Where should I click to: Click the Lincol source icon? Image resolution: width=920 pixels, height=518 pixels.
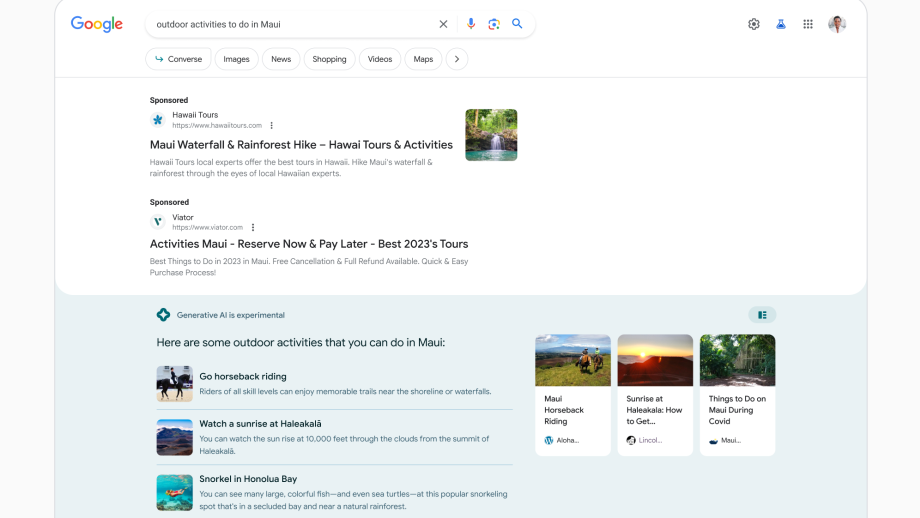[x=631, y=440]
